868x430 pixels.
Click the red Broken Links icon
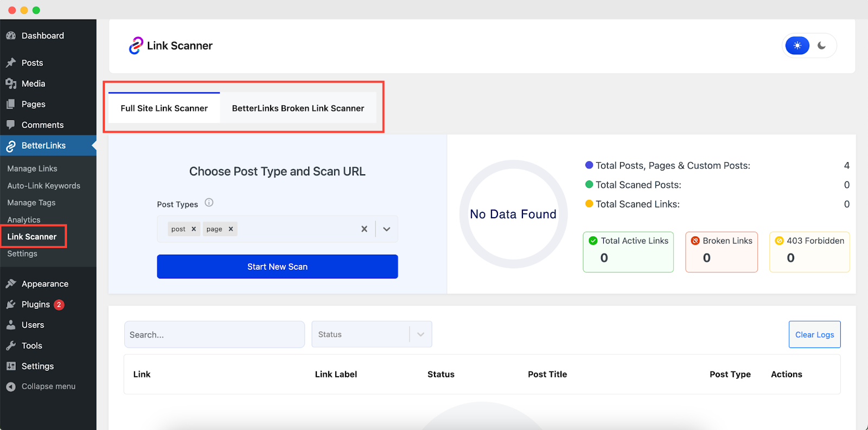(695, 241)
